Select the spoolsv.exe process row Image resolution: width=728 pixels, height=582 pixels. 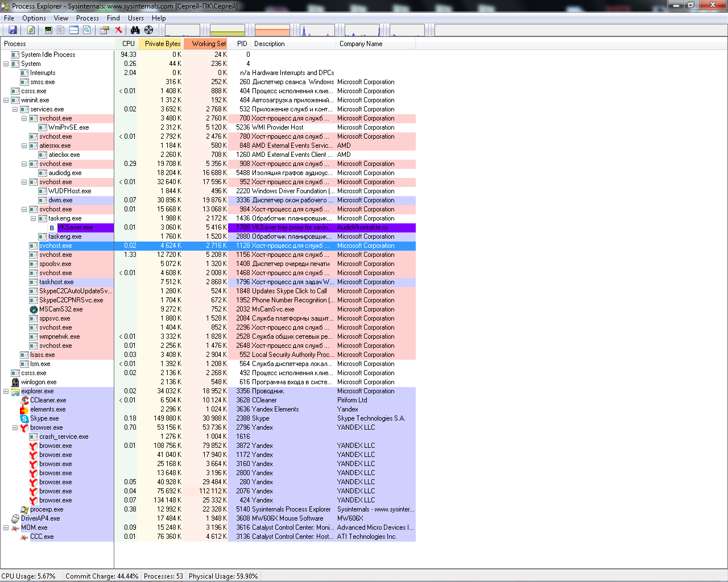pyautogui.click(x=208, y=264)
